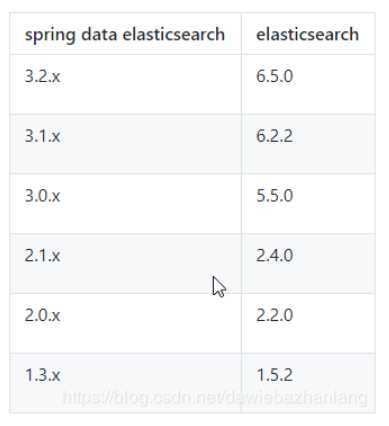Click the 2.4.0 elasticsearch cell
This screenshot has width=389, height=426.
coord(308,263)
